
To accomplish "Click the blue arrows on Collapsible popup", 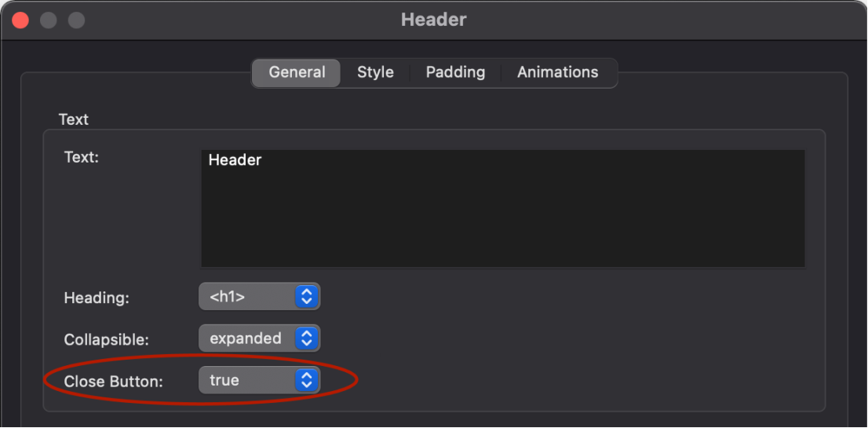I will (306, 338).
